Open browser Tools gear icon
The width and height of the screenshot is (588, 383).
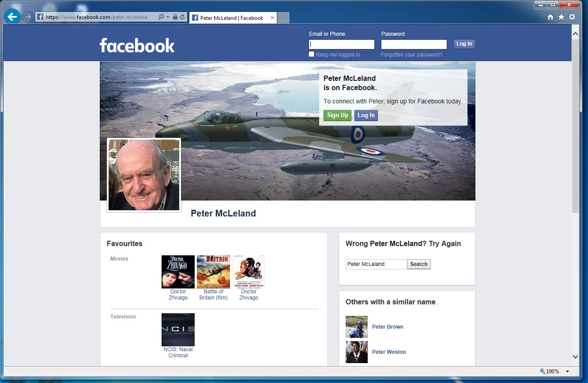pos(572,17)
